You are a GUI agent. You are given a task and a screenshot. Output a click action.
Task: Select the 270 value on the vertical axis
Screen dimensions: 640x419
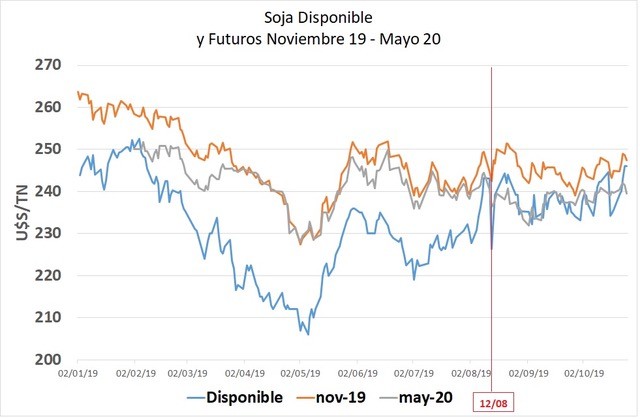coord(49,65)
